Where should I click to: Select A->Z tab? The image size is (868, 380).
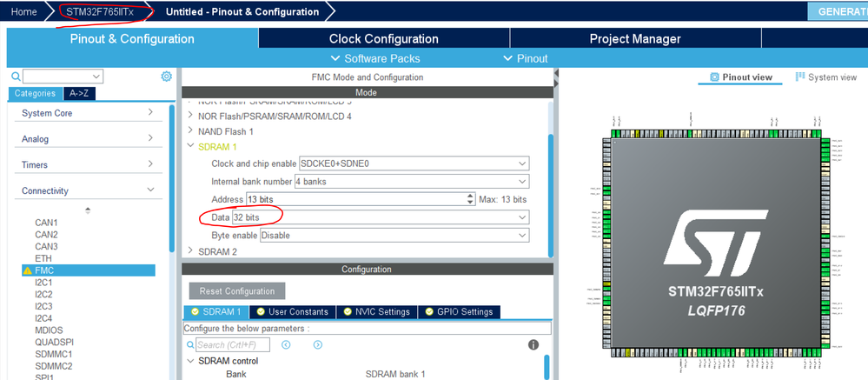[x=80, y=93]
